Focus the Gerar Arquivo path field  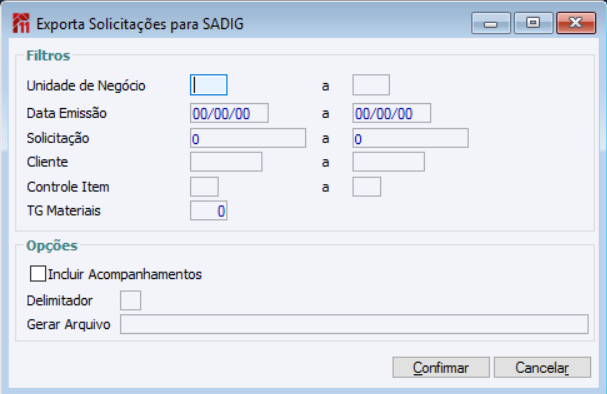[354, 324]
